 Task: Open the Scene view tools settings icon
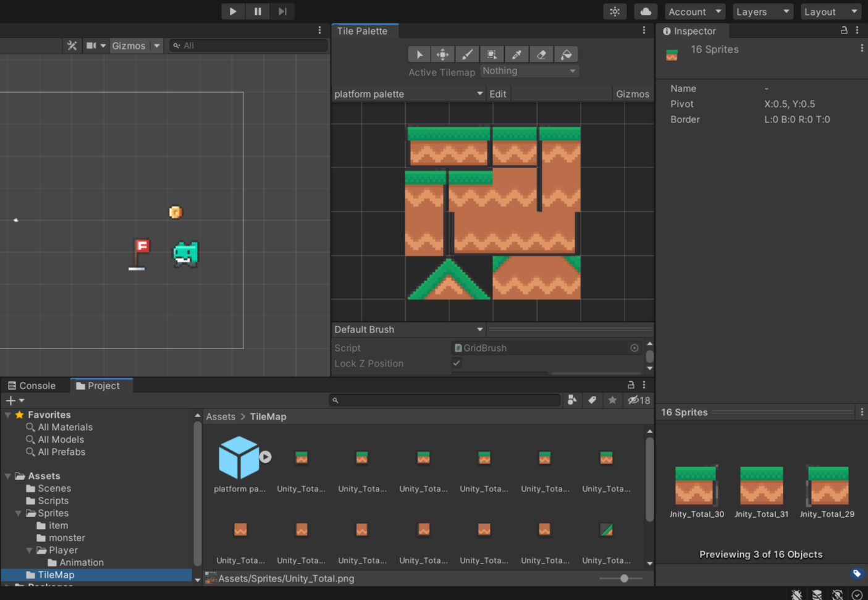tap(72, 46)
